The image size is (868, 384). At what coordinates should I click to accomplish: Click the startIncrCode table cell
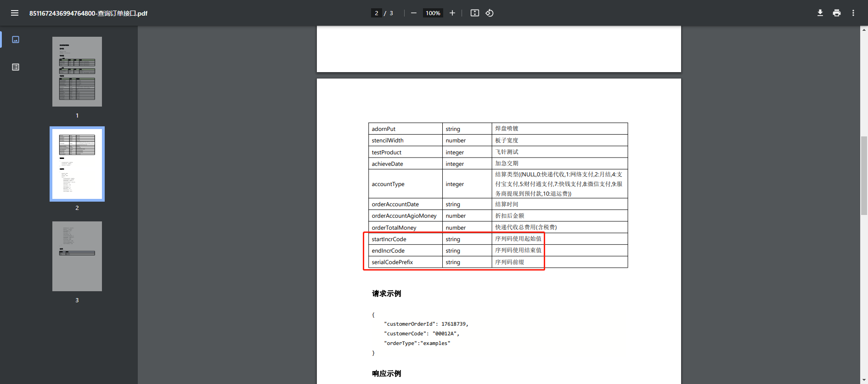(389, 239)
